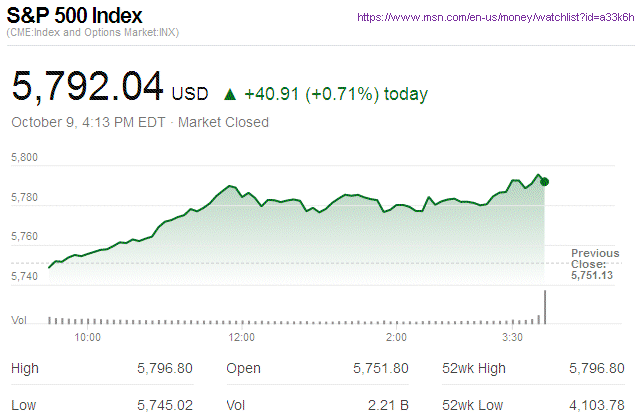Click the S&P 500 Index title
The width and height of the screenshot is (640, 420).
point(74,17)
